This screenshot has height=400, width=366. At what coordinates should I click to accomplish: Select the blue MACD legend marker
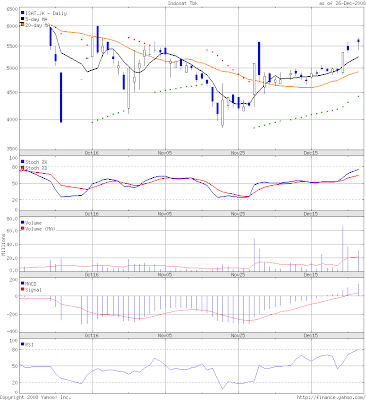23,284
